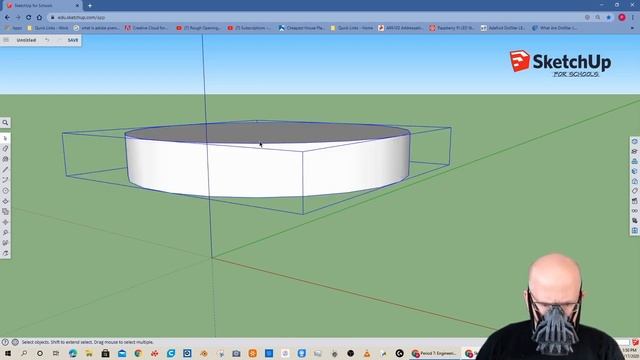Open the What are Dollar bookmark
640x360 pixels.
click(554, 28)
